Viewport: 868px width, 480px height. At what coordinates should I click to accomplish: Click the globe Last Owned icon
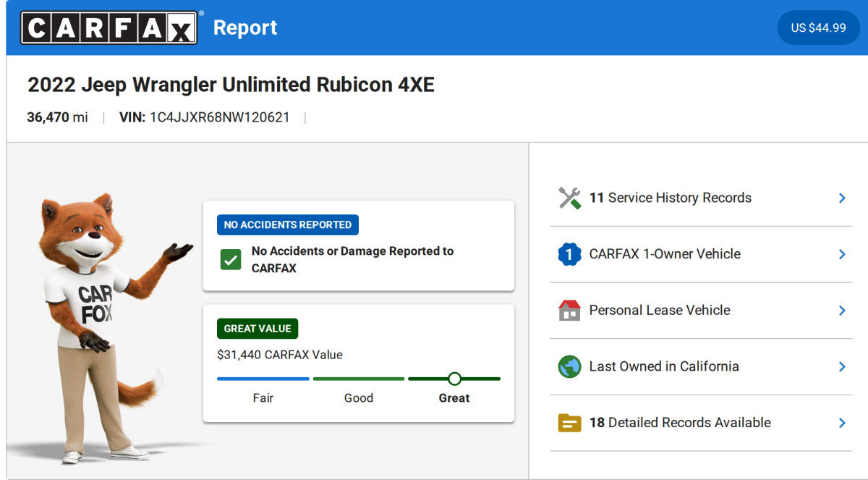point(570,366)
